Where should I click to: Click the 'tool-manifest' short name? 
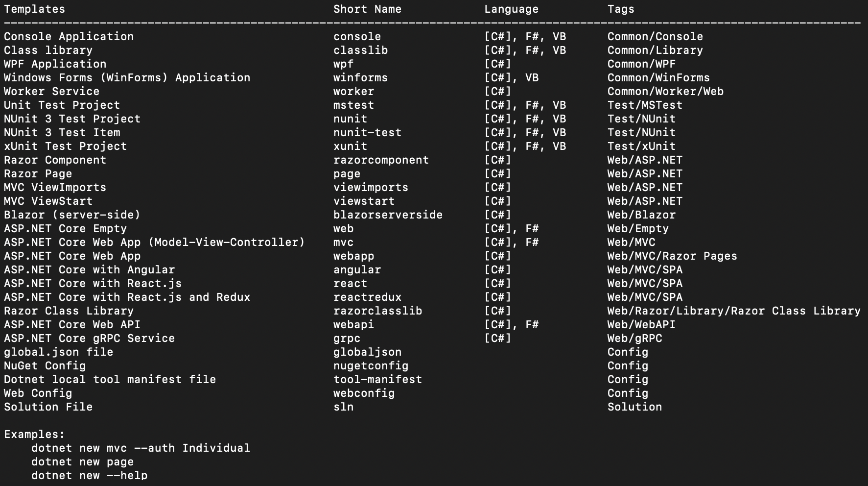coord(377,380)
